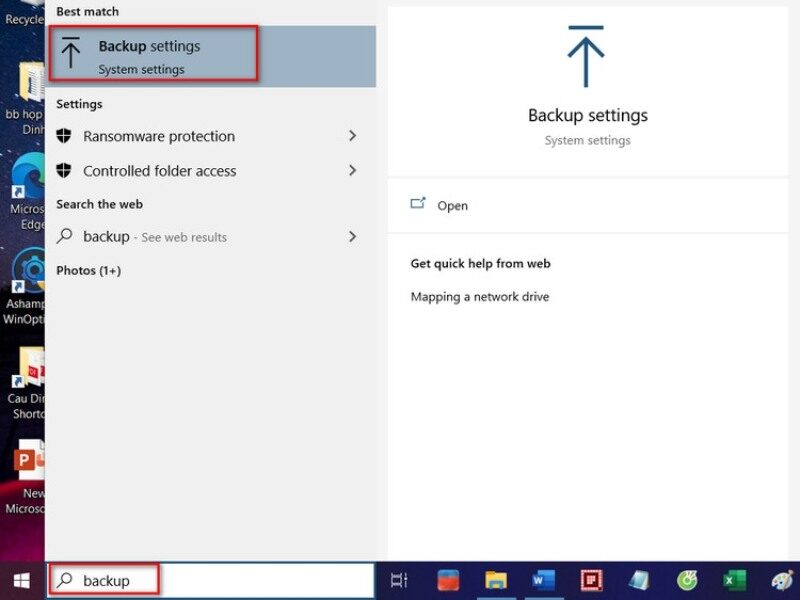Expand the Ransomware protection result arrow
Screen dimensions: 800x600
tap(352, 136)
